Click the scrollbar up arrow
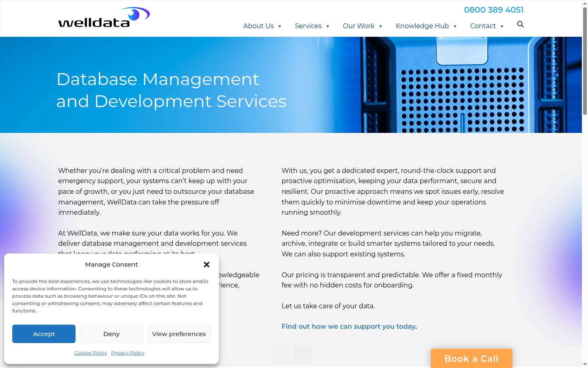This screenshot has height=368, width=588. coord(585,3)
